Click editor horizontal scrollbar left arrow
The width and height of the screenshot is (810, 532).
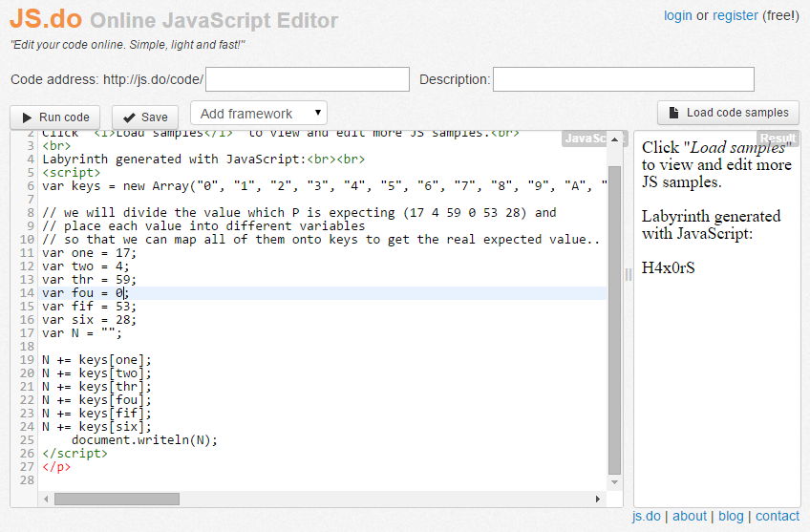click(46, 499)
